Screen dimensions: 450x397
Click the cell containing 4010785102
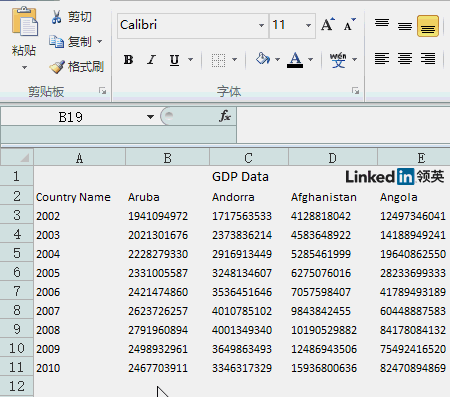[x=242, y=311]
